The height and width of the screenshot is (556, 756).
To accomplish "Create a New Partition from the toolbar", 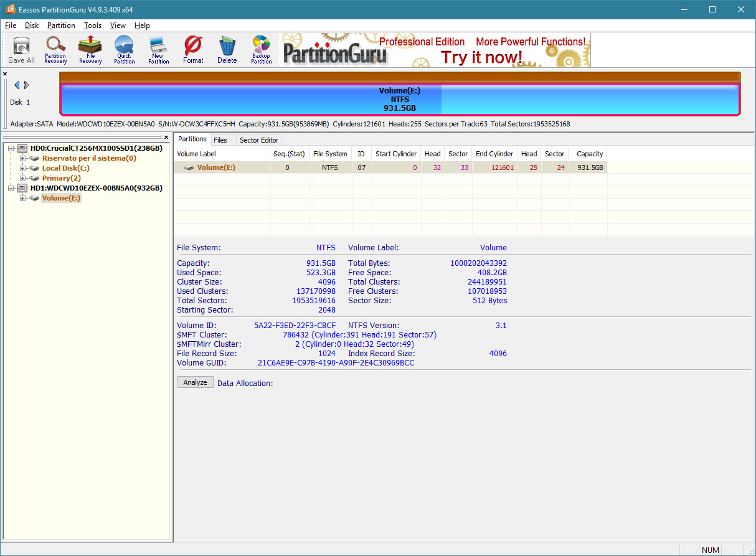I will (x=158, y=50).
